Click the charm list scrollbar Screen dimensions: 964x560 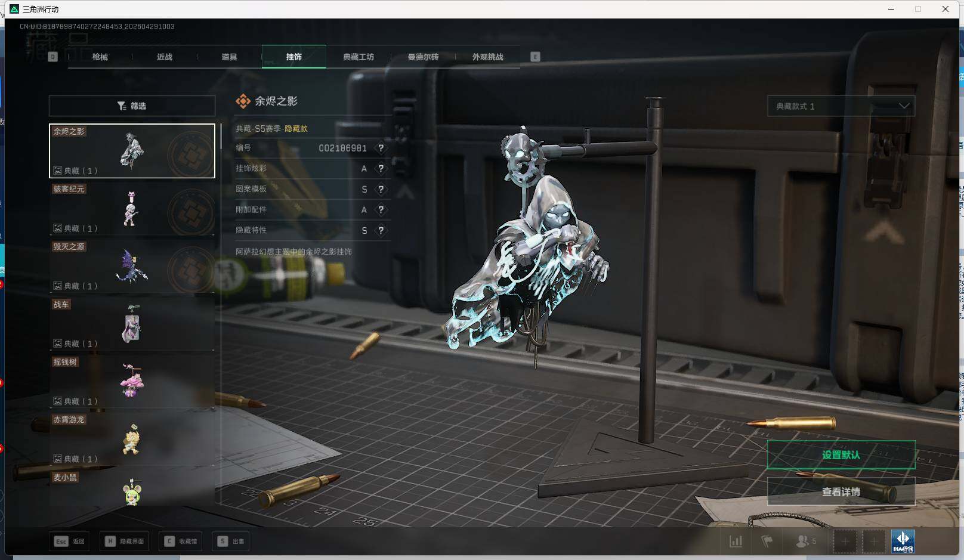[221, 137]
